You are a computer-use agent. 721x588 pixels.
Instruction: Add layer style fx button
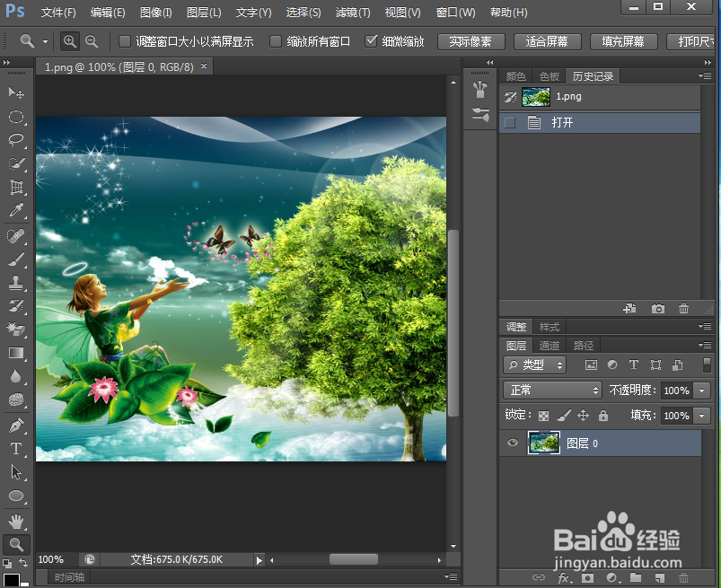coord(564,578)
